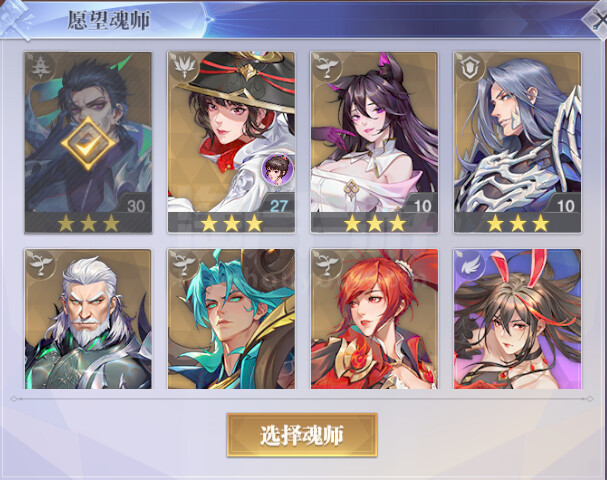Click the 选择魂师 button
Screen dimensions: 607x480
302,435
